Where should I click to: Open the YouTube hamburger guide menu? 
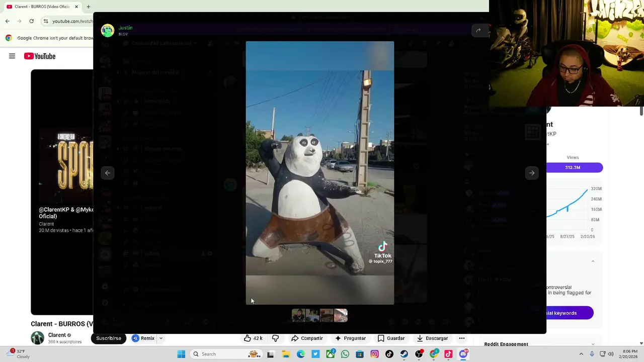coord(12,56)
